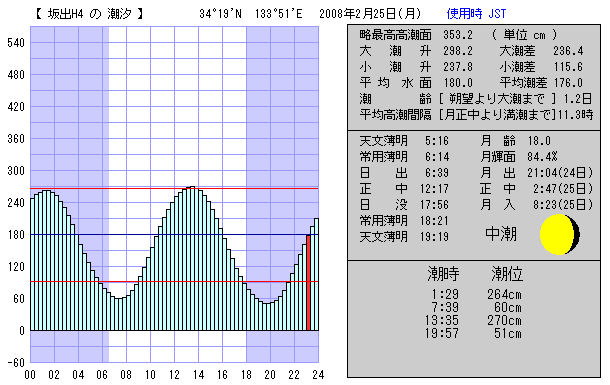This screenshot has width=610, height=385.
Task: Click the lower red low-tide line
Action: (x=174, y=282)
